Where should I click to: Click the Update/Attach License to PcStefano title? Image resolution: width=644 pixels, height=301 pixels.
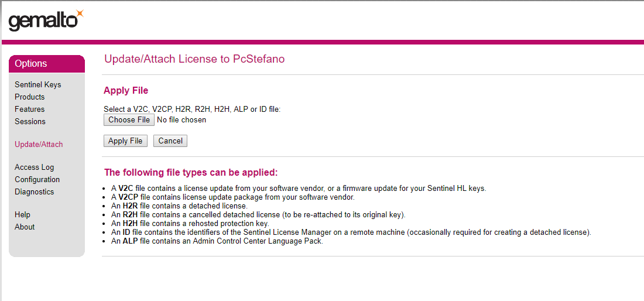[194, 59]
